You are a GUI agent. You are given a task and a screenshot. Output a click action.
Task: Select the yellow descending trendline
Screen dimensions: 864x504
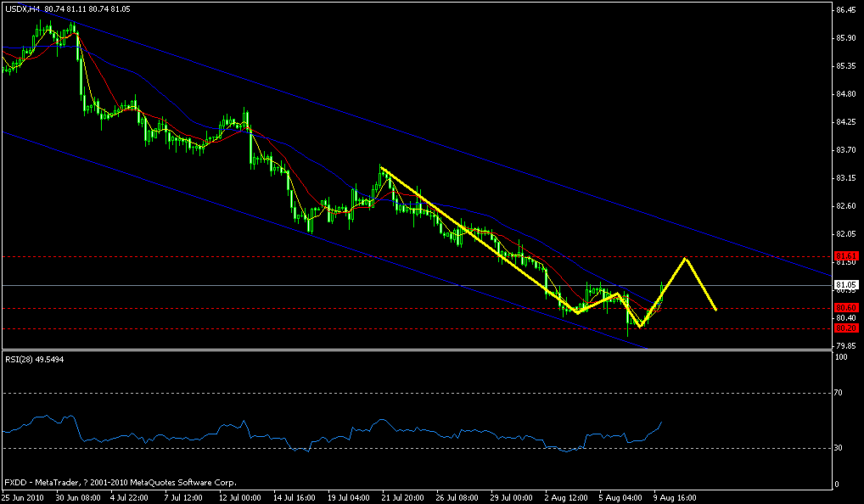(467, 229)
